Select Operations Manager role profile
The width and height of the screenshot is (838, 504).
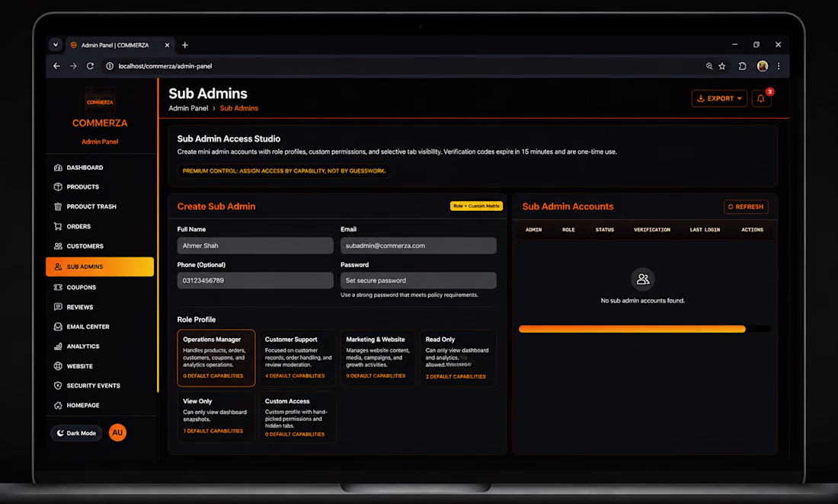coord(216,358)
